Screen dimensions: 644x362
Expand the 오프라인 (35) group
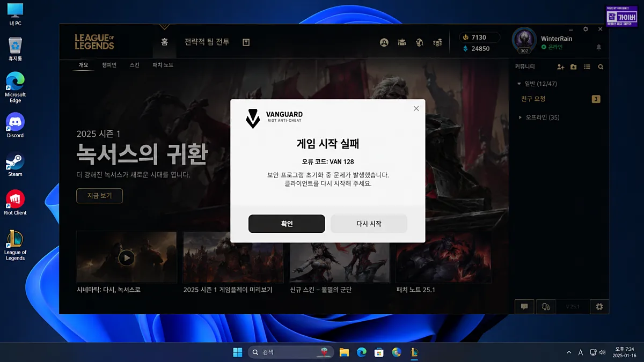click(539, 117)
